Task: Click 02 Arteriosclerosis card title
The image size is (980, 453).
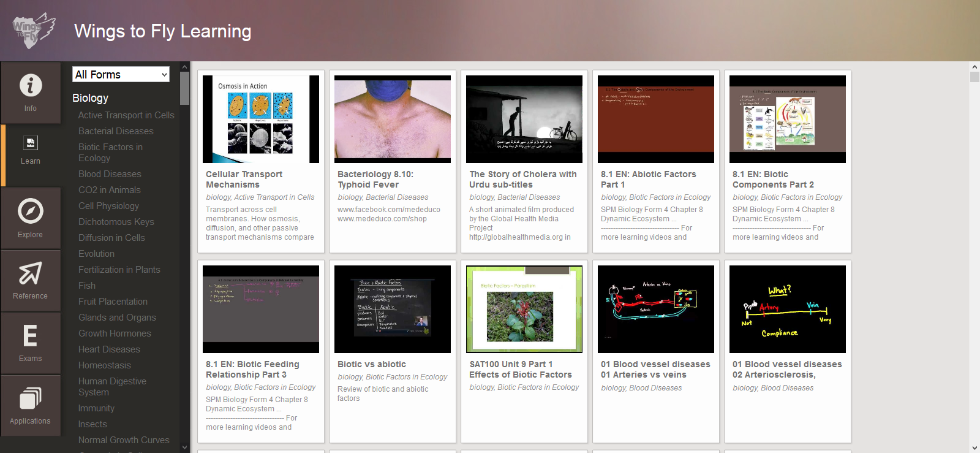Action: 787,370
